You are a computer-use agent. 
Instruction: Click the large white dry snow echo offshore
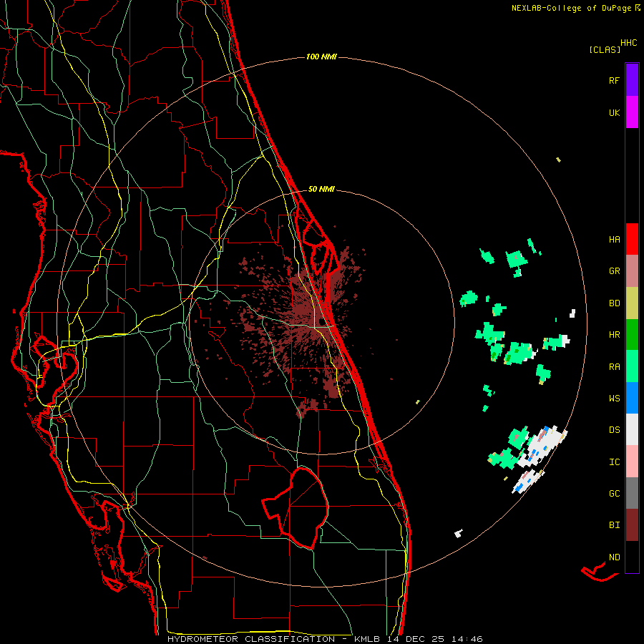pyautogui.click(x=542, y=447)
